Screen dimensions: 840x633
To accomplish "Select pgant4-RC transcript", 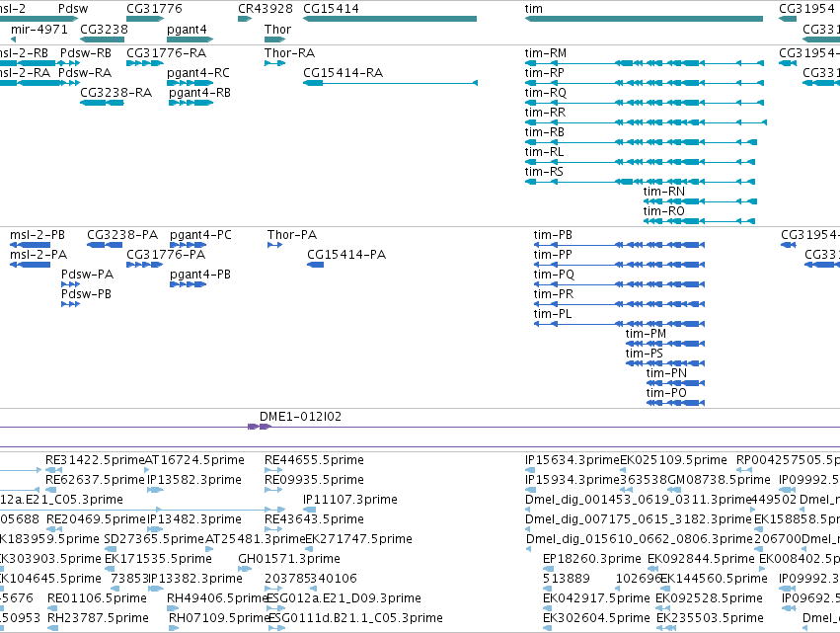I will pos(191,83).
